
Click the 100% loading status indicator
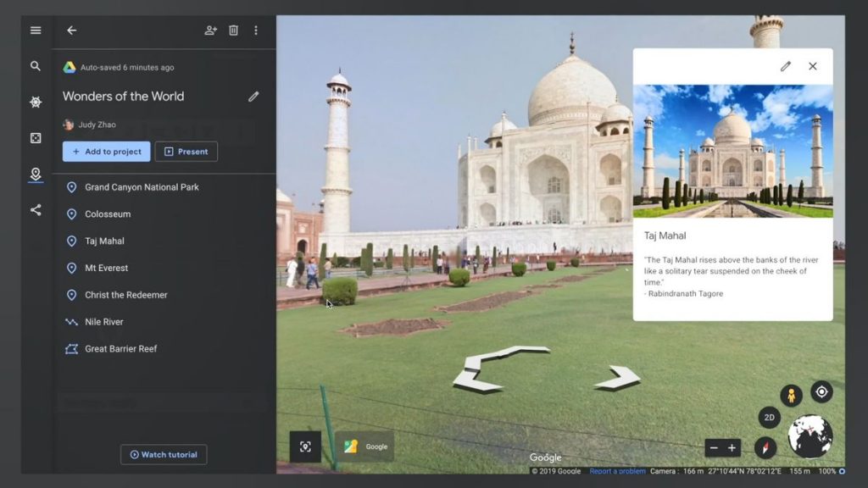coord(832,471)
